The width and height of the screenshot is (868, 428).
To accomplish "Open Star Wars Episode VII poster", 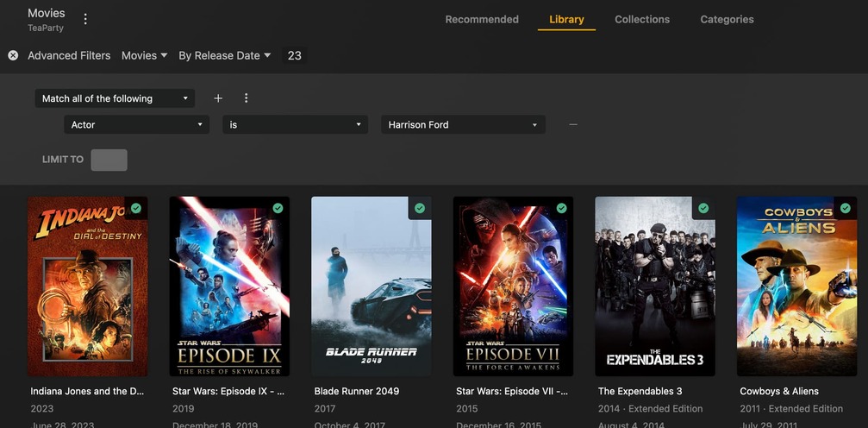I will (513, 286).
